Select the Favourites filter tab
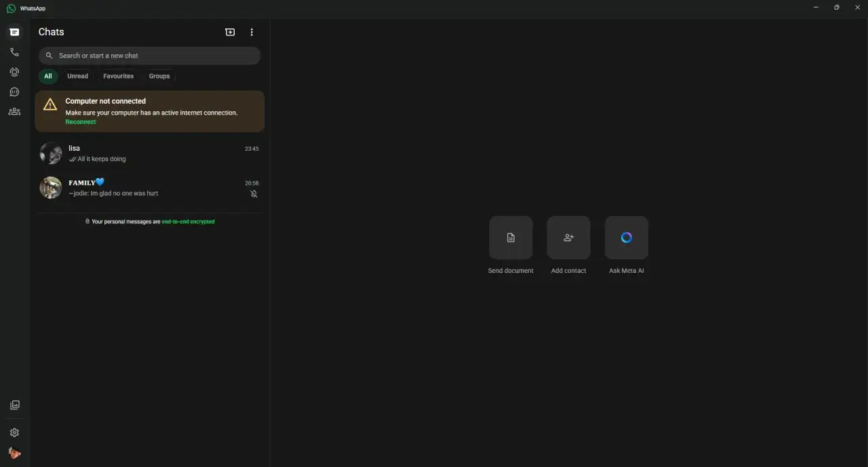This screenshot has width=868, height=467. click(118, 76)
